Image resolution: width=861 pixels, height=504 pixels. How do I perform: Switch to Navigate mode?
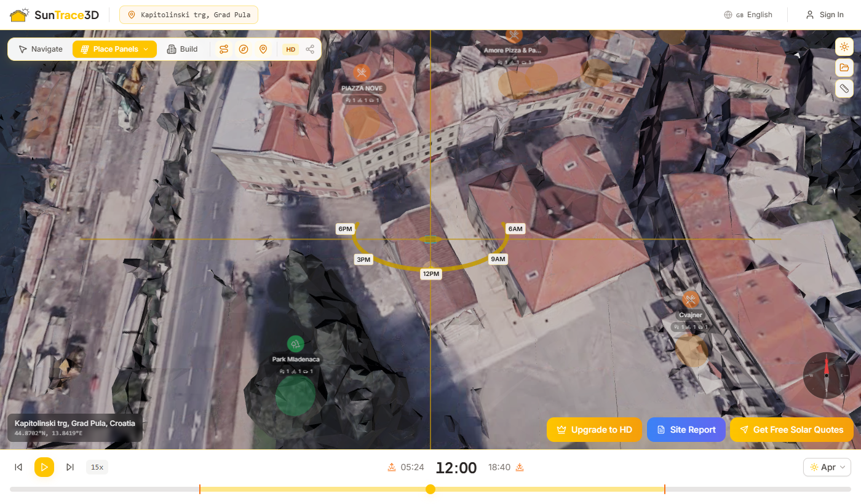(x=41, y=49)
